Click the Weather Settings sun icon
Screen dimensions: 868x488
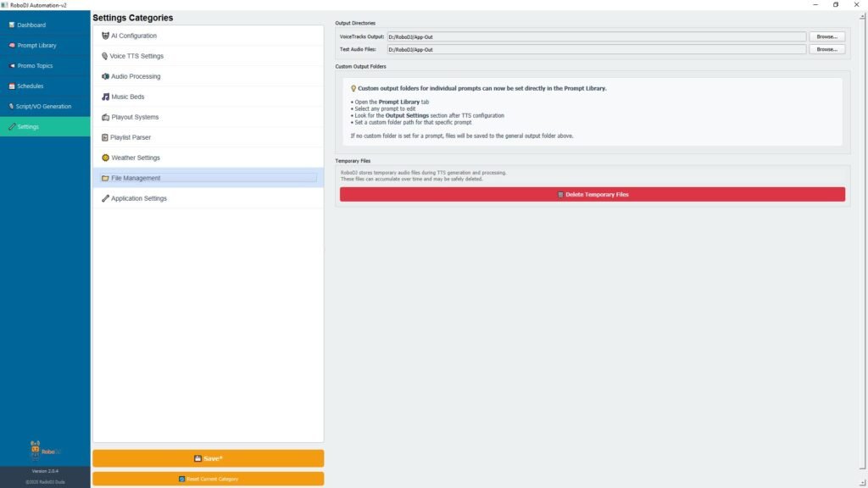coord(105,158)
